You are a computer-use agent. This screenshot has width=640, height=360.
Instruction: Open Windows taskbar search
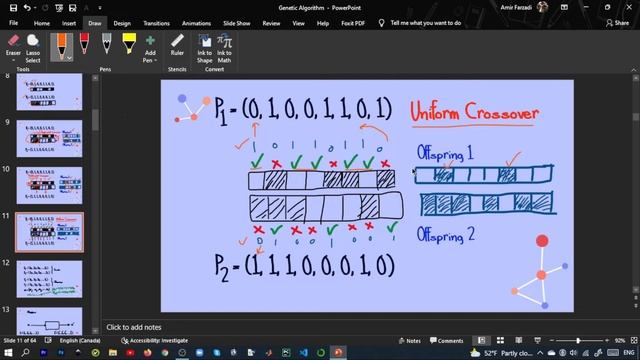pos(25,352)
